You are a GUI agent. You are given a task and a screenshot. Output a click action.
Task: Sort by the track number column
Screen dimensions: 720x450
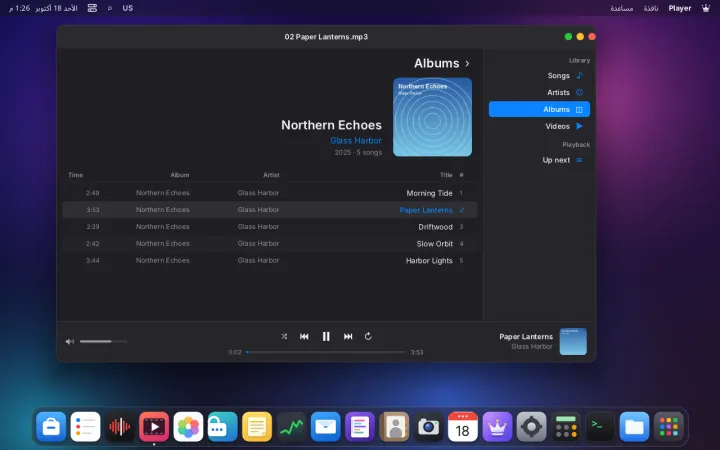point(461,175)
